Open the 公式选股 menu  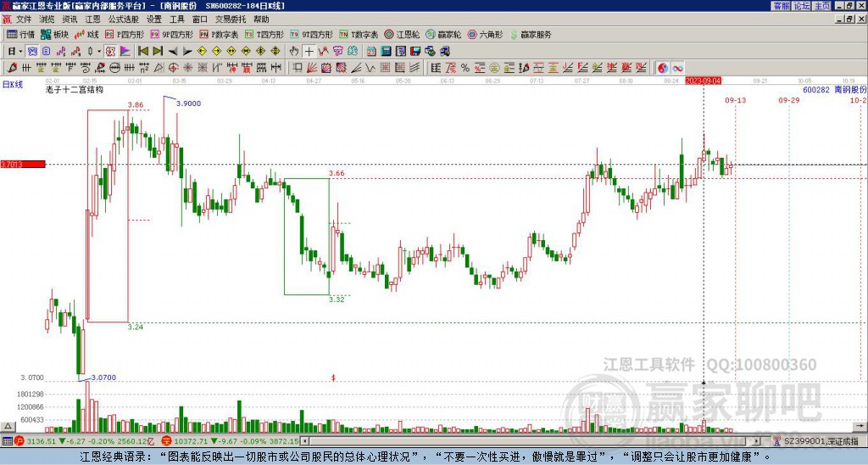[x=123, y=20]
